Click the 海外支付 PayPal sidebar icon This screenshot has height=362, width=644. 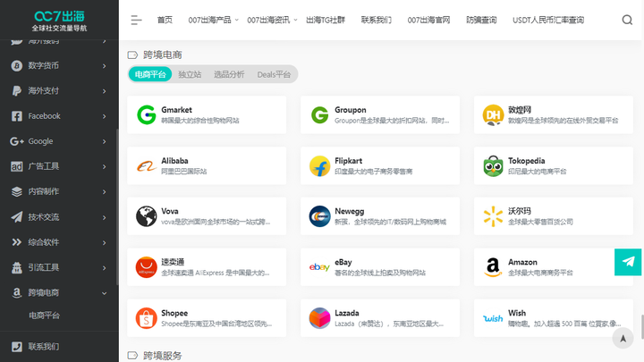16,90
